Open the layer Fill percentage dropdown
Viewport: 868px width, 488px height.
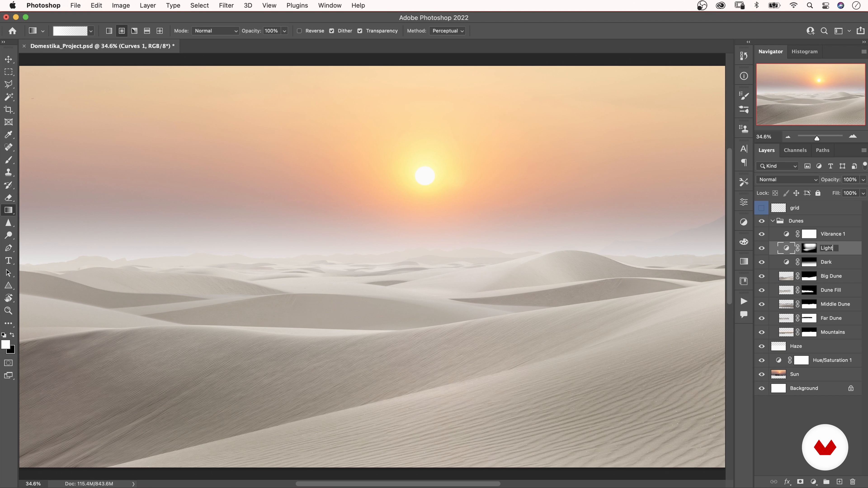[863, 193]
